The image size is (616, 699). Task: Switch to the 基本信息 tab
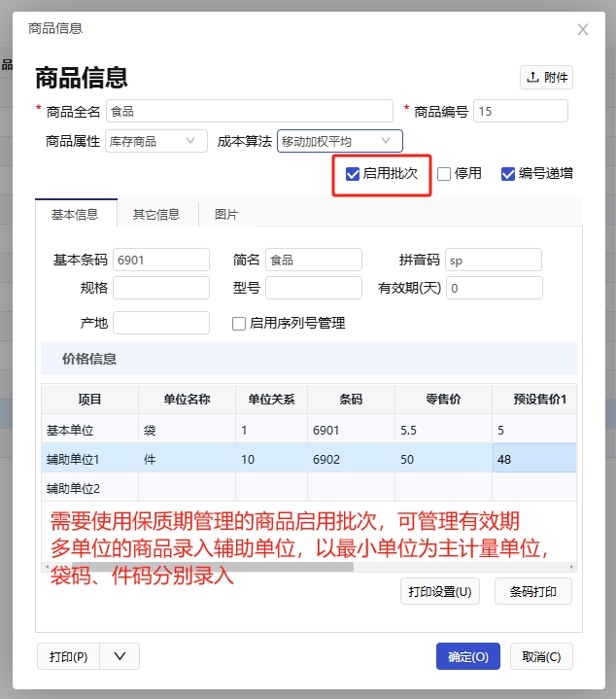click(75, 215)
